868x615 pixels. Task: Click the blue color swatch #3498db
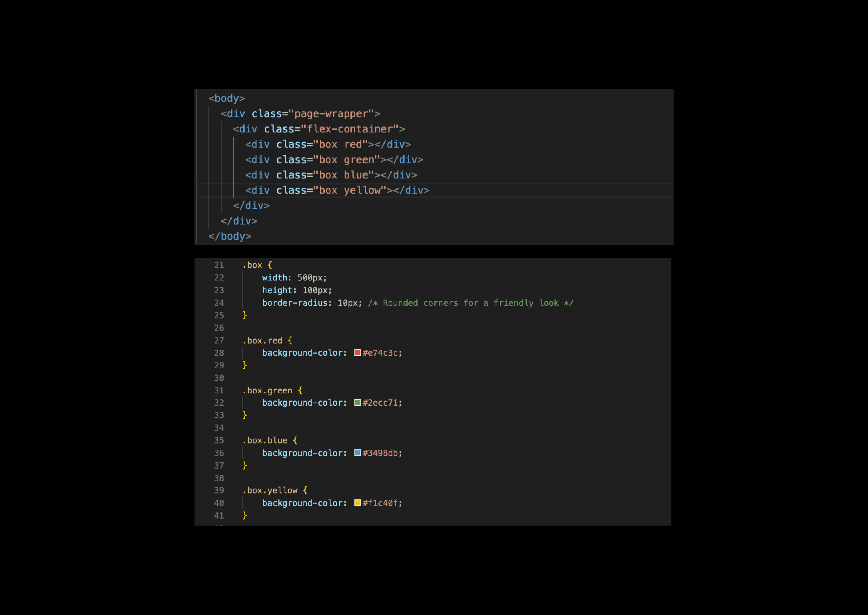pyautogui.click(x=358, y=453)
